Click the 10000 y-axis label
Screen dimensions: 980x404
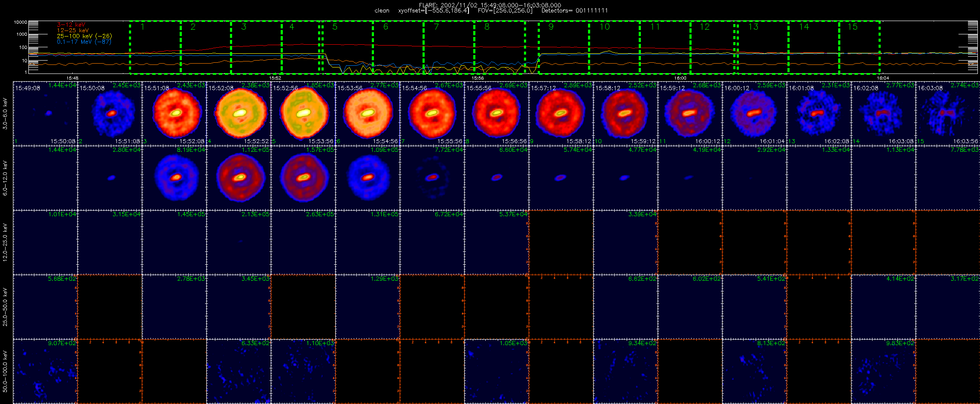pyautogui.click(x=20, y=22)
